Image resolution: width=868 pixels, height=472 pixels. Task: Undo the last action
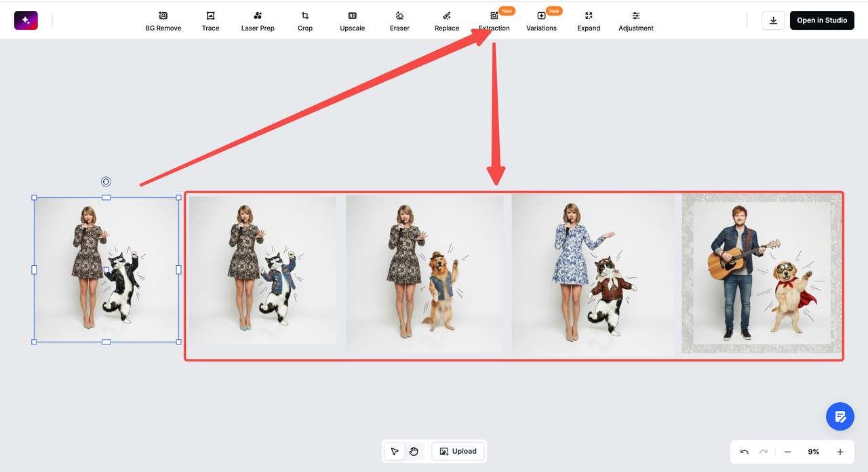(x=745, y=452)
